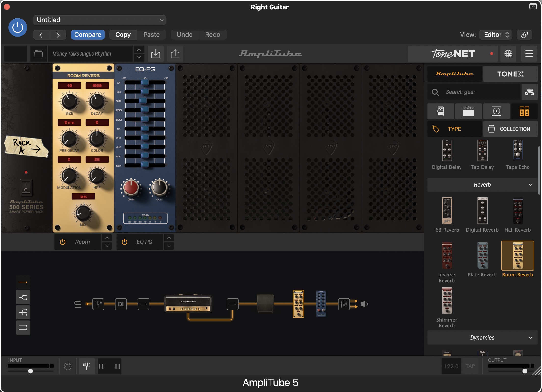Open the hamburger main menu
Image resolution: width=542 pixels, height=392 pixels.
coord(529,53)
